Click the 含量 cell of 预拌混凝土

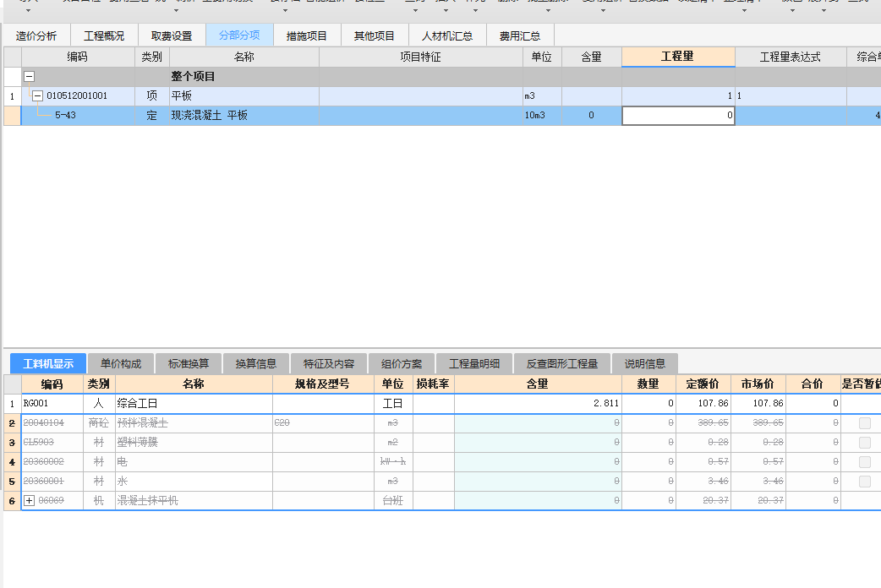(538, 423)
